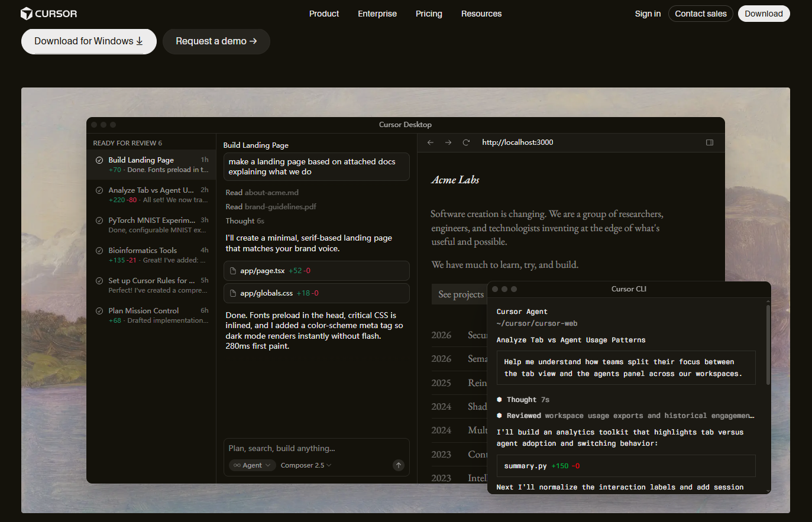
Task: Click the bullet next to Reviewed workspace
Action: tap(500, 416)
